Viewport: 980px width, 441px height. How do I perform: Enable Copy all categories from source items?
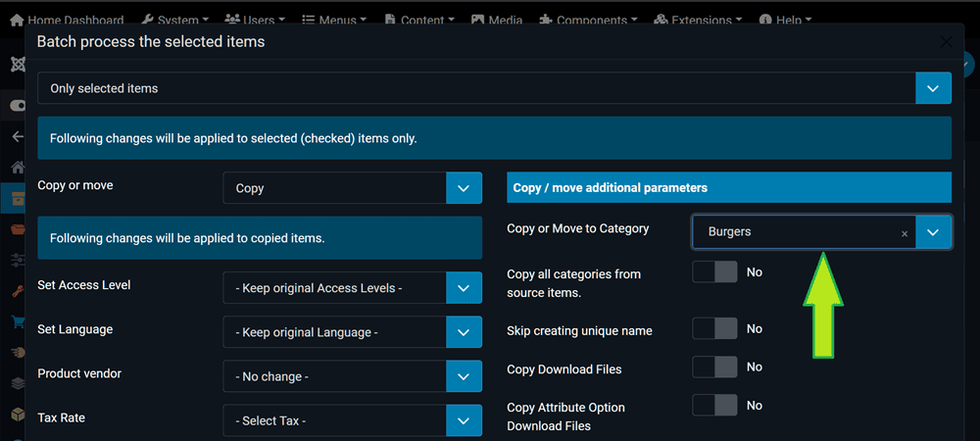pyautogui.click(x=714, y=272)
